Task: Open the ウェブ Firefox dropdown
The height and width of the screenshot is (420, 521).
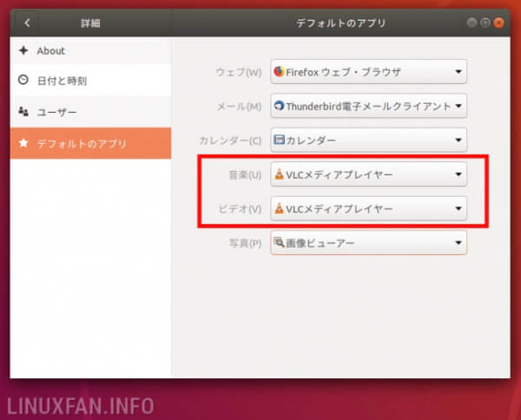Action: [x=368, y=72]
